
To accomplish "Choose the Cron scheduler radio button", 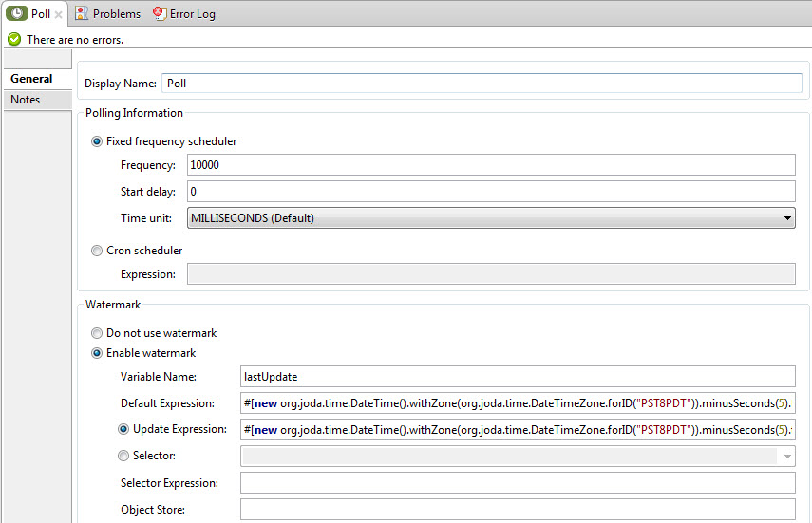I will tap(97, 251).
